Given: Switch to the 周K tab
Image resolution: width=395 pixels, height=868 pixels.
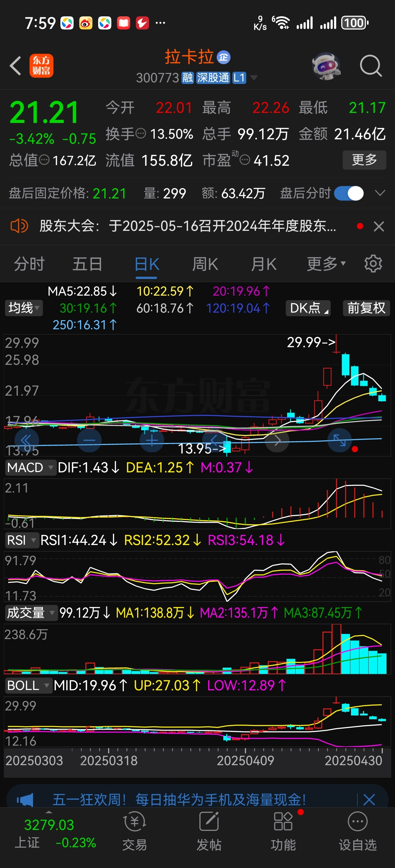Looking at the screenshot, I should 205,264.
